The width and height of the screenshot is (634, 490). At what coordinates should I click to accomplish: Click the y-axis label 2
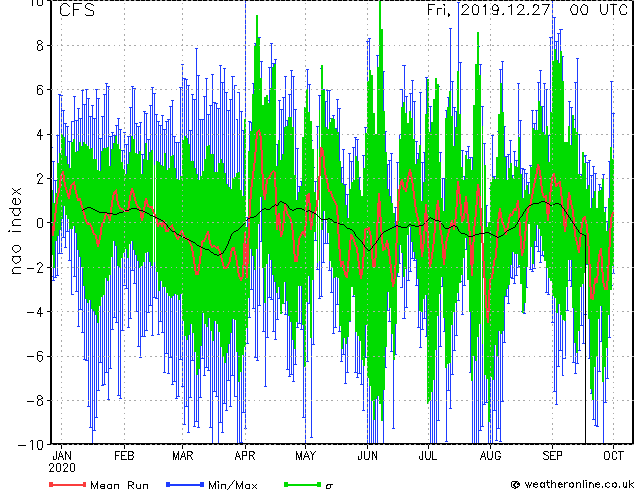click(40, 179)
